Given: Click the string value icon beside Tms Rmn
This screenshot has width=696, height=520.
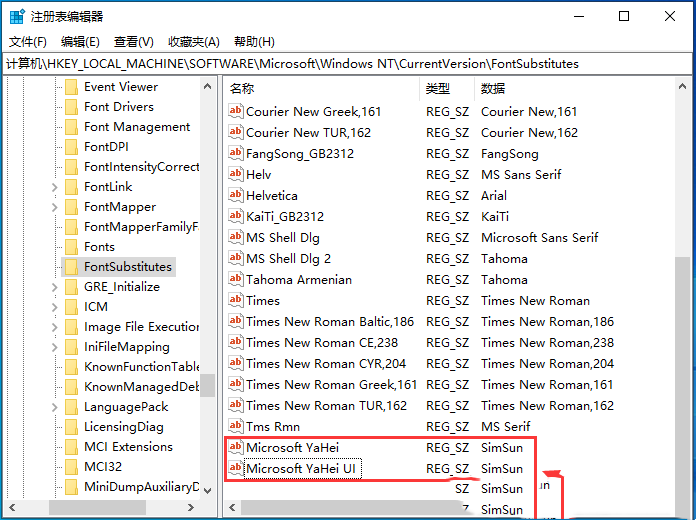Looking at the screenshot, I should coord(236,427).
